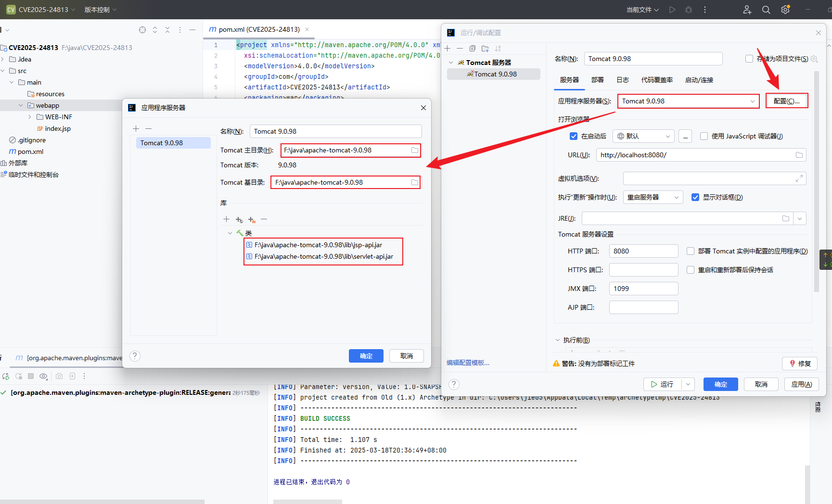The width and height of the screenshot is (832, 504).
Task: Cancel the application servers dialog
Action: point(407,356)
